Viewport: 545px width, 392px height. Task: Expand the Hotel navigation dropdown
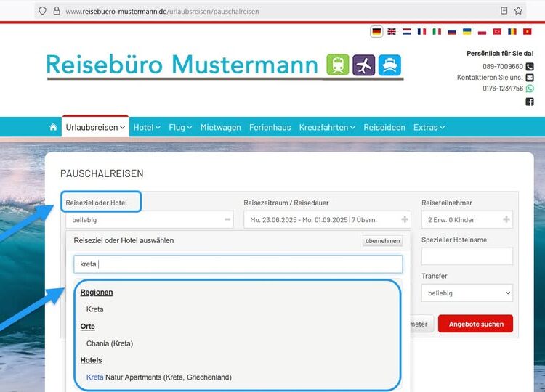(x=147, y=128)
